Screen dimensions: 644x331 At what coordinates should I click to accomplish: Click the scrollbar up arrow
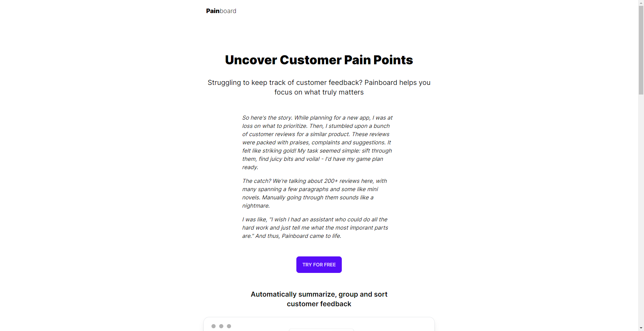641,3
